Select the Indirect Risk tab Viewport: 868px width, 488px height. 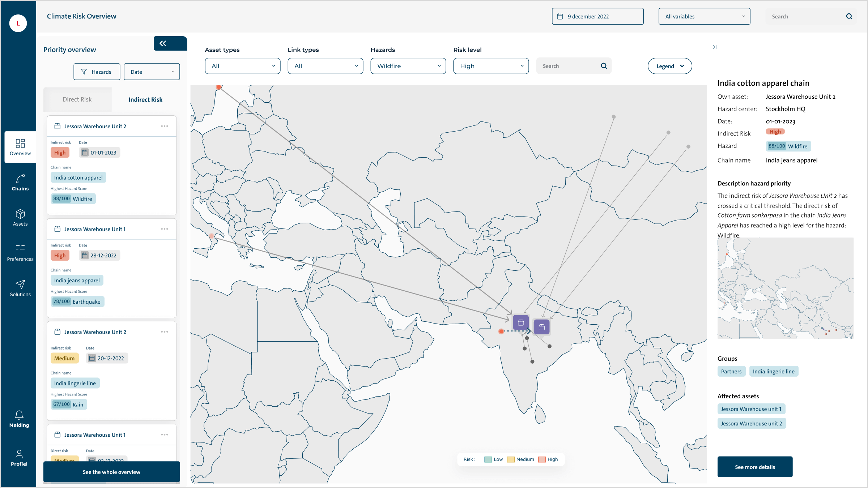[x=145, y=99]
